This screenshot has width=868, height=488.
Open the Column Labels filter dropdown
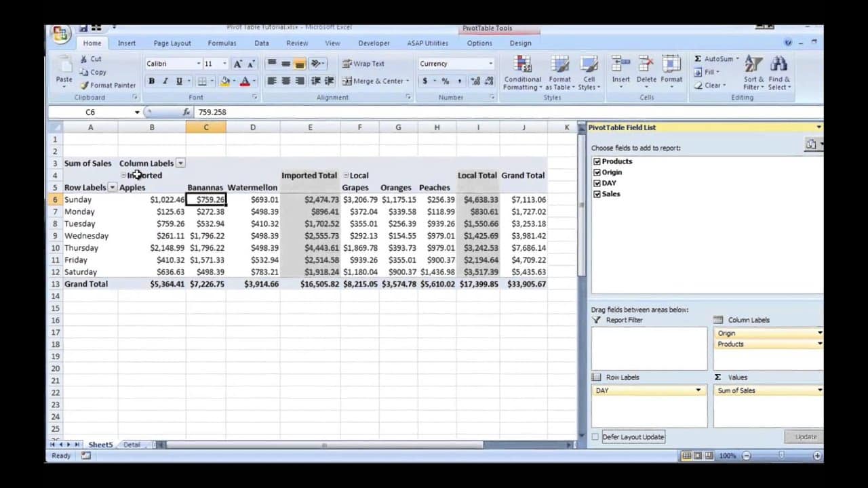180,163
